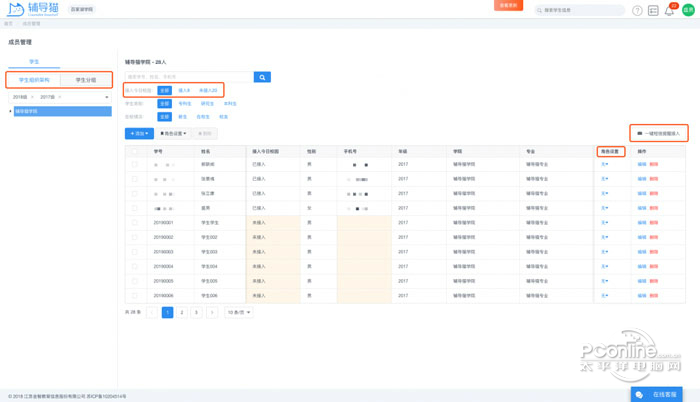Open role dropdown for row 20190006
This screenshot has width=700, height=402.
tap(604, 296)
